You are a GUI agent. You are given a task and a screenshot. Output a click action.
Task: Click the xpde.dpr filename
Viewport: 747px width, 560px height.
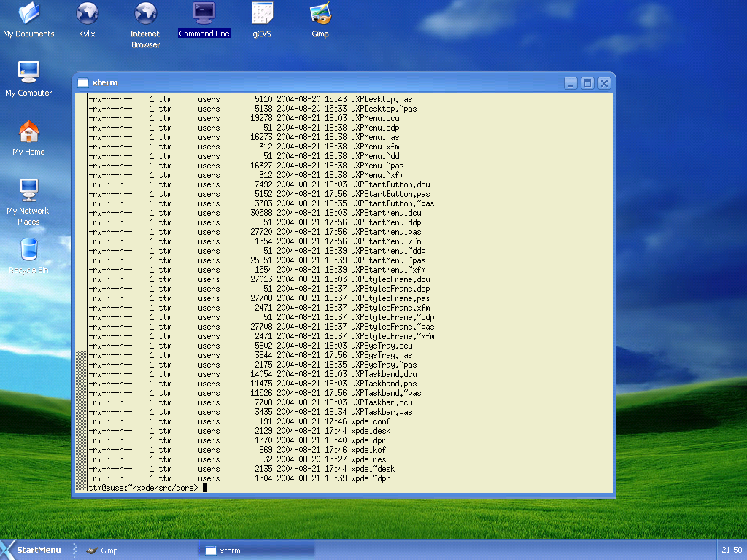(368, 440)
